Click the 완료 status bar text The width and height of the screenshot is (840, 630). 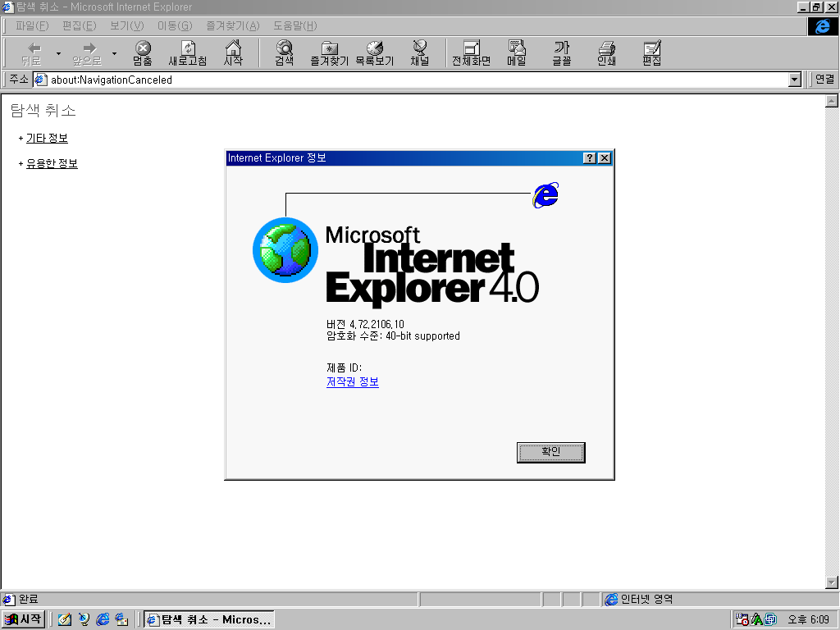coord(29,600)
